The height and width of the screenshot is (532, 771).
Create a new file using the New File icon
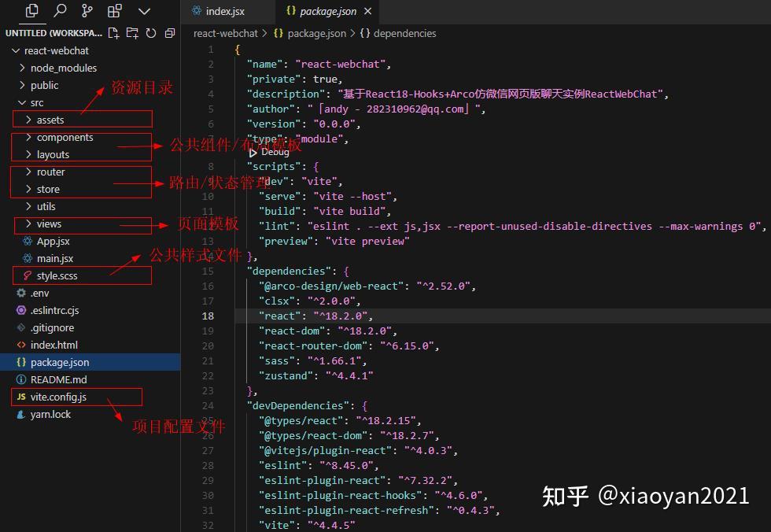pos(113,33)
